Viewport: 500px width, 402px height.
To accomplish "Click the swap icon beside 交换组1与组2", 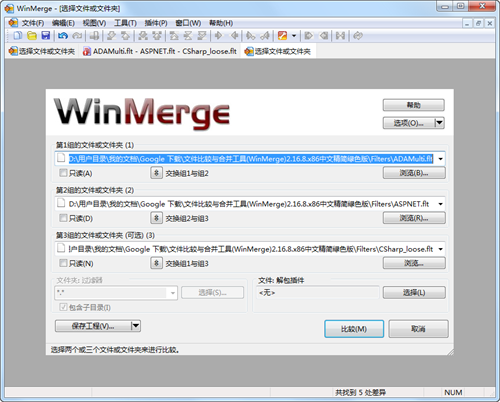I will 156,173.
